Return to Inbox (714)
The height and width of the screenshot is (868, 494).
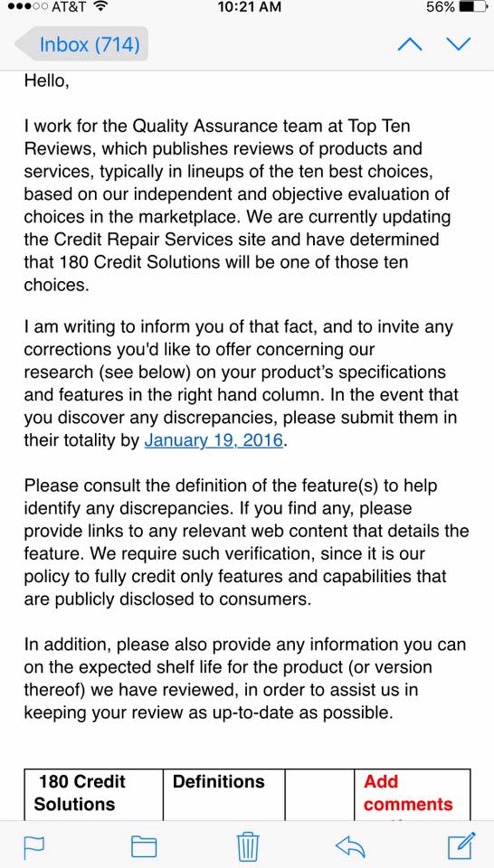pyautogui.click(x=82, y=43)
